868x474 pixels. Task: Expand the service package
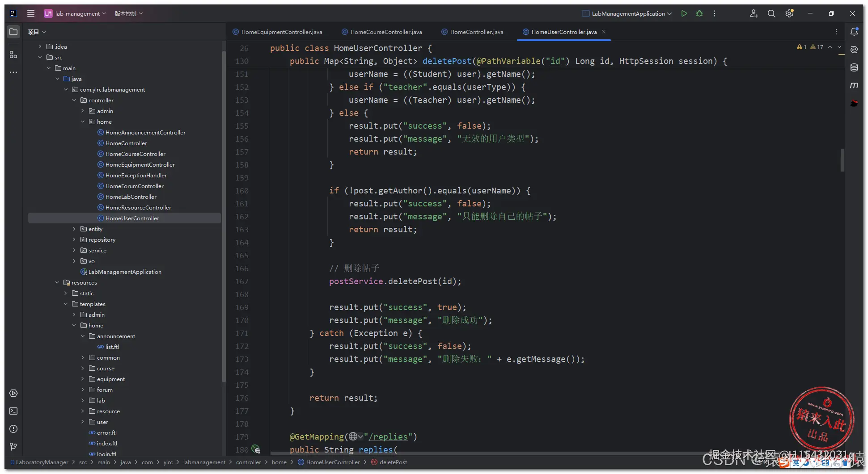point(74,250)
